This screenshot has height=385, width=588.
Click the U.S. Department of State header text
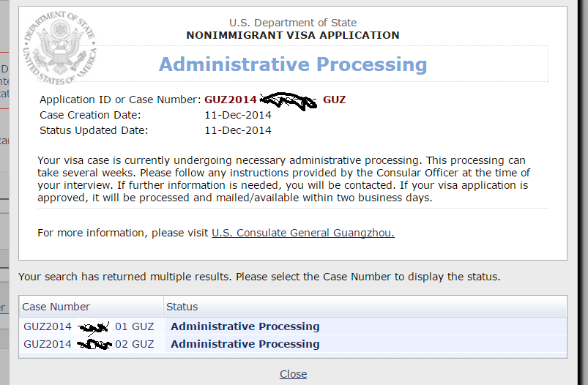point(293,23)
